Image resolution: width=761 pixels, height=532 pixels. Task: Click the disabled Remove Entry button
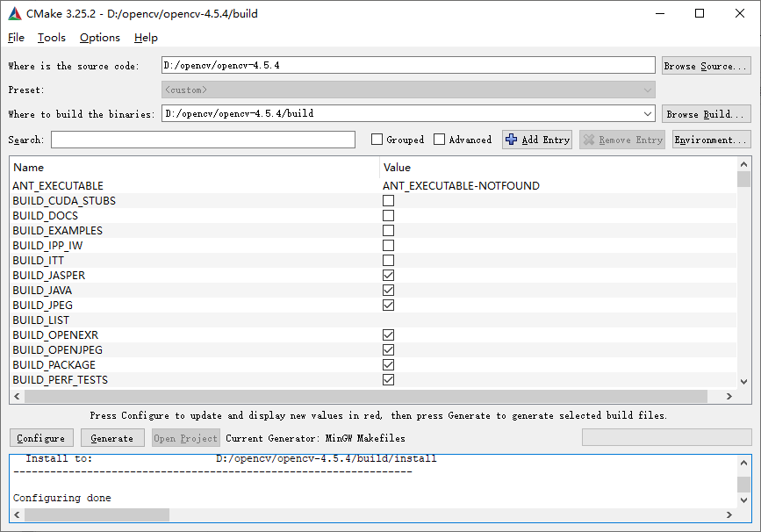[622, 140]
